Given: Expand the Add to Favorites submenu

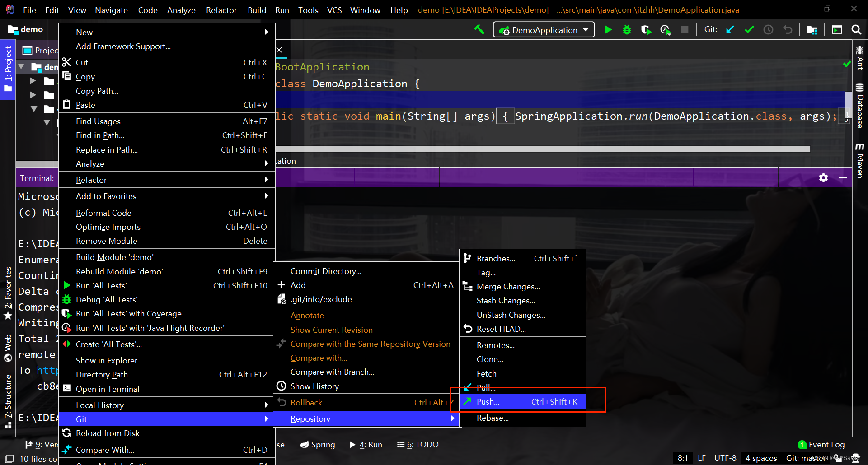Looking at the screenshot, I should click(x=167, y=196).
